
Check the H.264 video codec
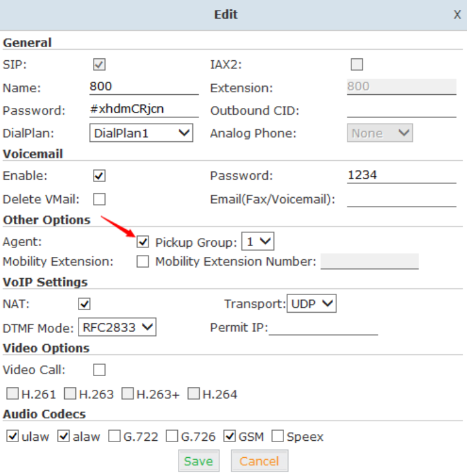point(194,394)
